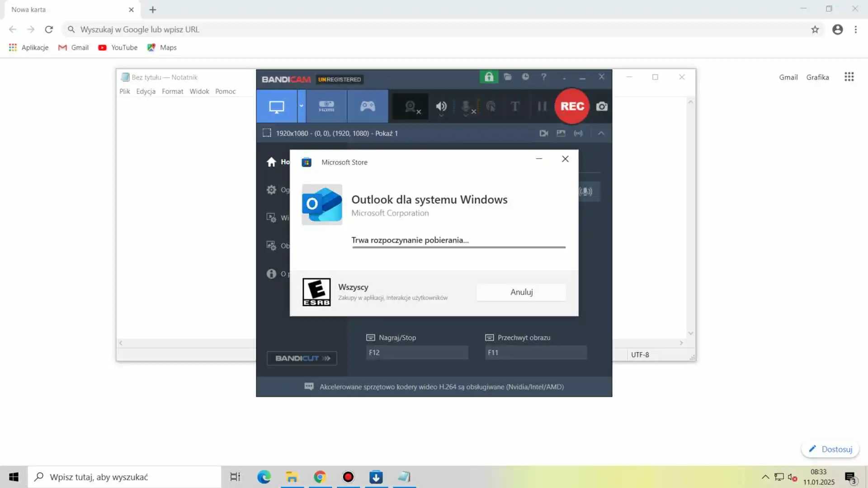Click the green lock register icon

pyautogui.click(x=489, y=77)
